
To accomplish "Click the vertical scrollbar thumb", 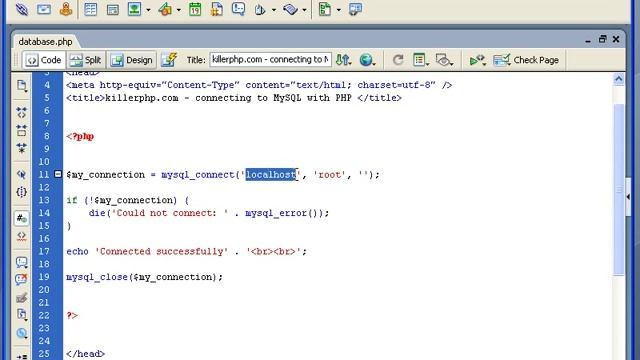I will click(x=619, y=190).
